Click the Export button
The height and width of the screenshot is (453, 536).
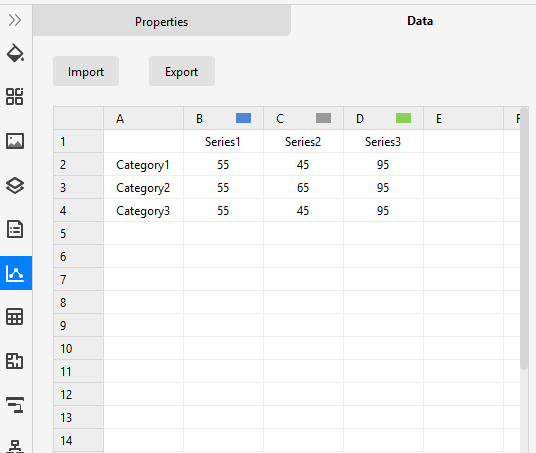(x=182, y=71)
